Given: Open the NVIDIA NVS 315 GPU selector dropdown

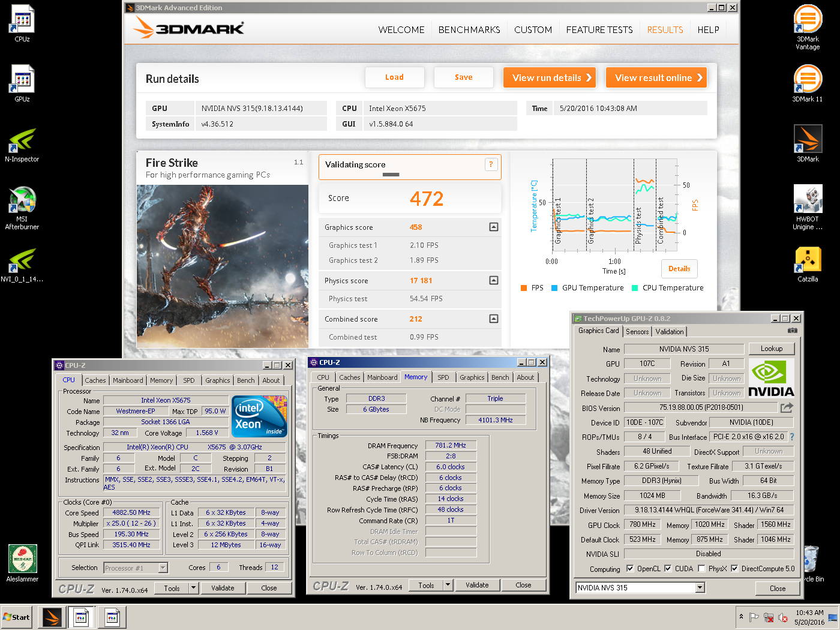Looking at the screenshot, I should [x=700, y=588].
